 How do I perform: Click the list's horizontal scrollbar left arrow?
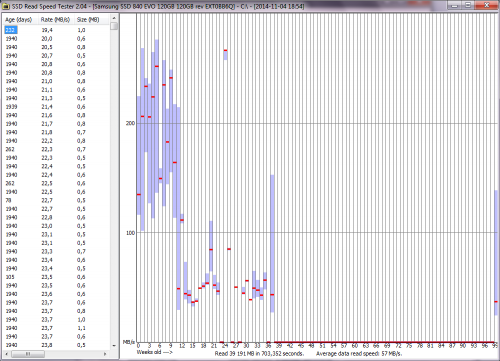(6, 354)
